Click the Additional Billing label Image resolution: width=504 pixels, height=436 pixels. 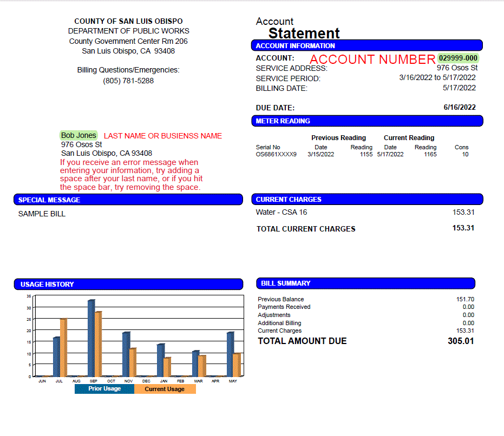[x=279, y=323]
